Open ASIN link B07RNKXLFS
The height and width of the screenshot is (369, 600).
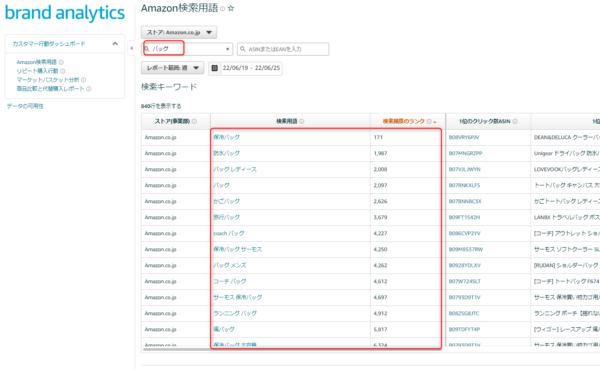tap(465, 185)
